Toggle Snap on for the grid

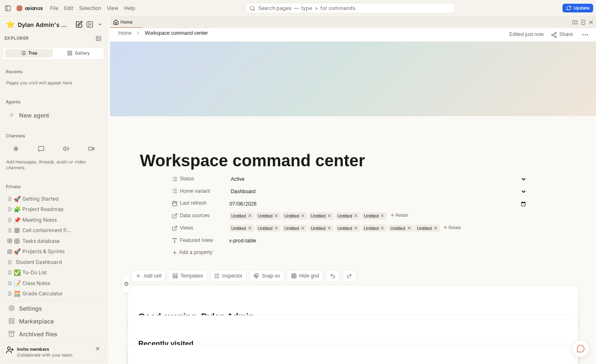[267, 276]
